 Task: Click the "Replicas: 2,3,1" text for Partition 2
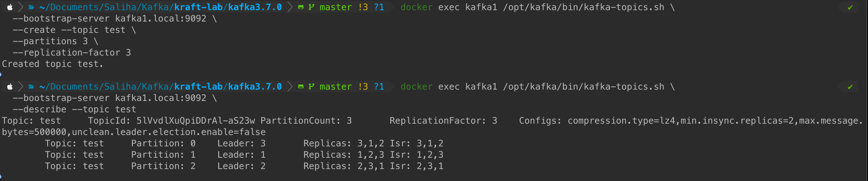(x=344, y=166)
